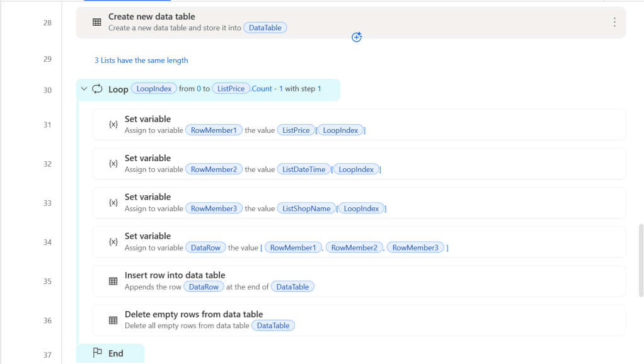Click the table icon on Delete empty rows action
Image resolution: width=644 pixels, height=364 pixels.
113,320
